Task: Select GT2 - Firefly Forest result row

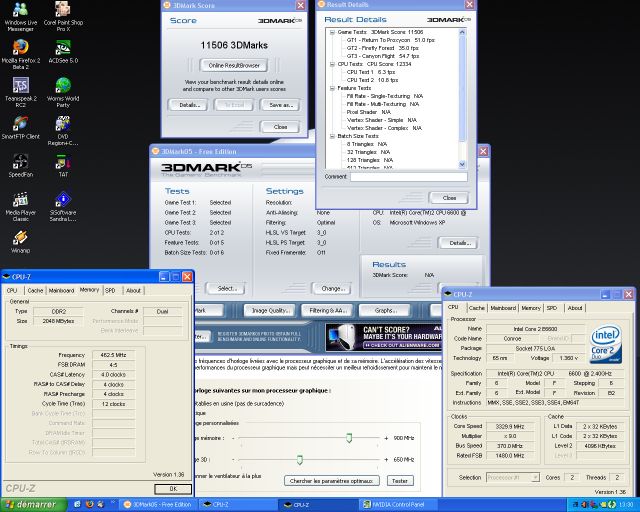Action: coord(382,48)
